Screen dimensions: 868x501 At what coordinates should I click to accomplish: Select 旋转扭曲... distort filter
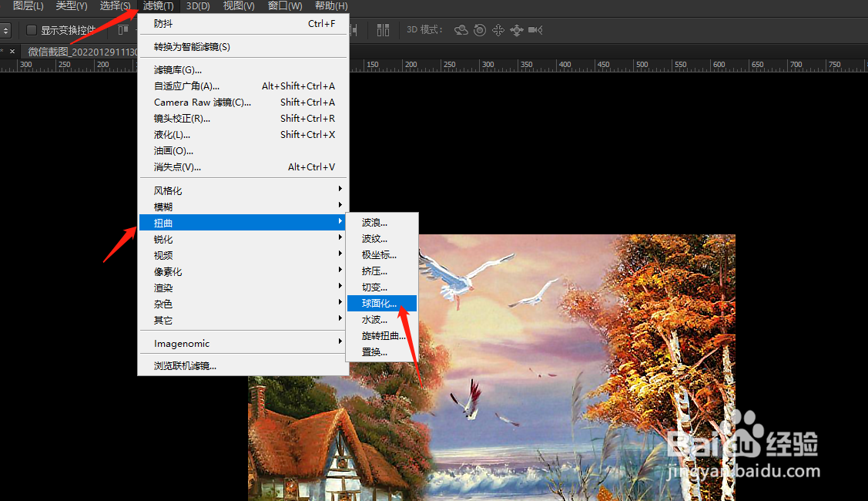382,335
